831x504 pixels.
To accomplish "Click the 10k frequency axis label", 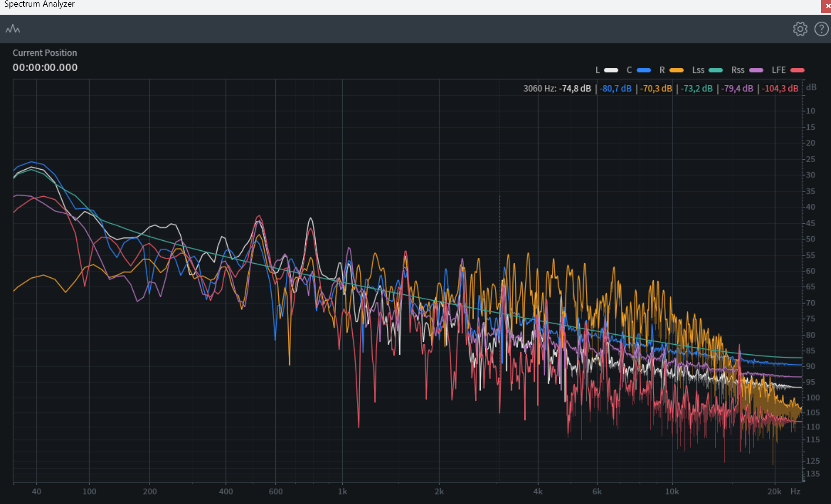I will [x=672, y=492].
